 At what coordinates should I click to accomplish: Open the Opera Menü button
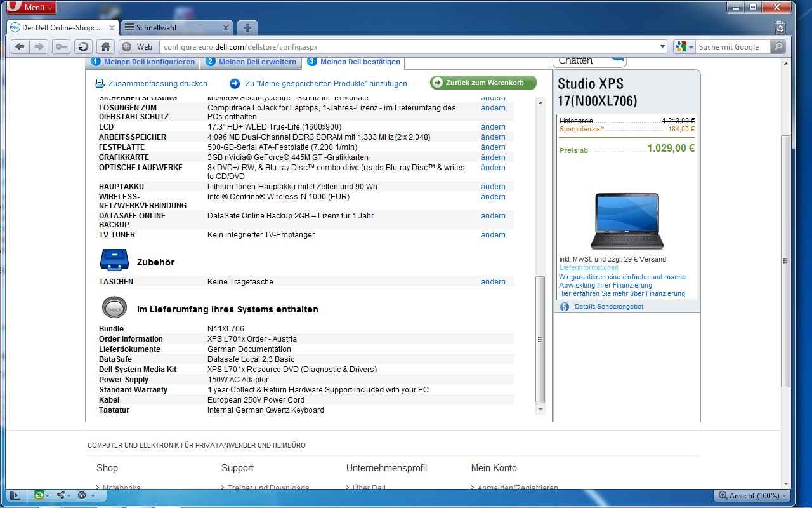click(x=30, y=7)
